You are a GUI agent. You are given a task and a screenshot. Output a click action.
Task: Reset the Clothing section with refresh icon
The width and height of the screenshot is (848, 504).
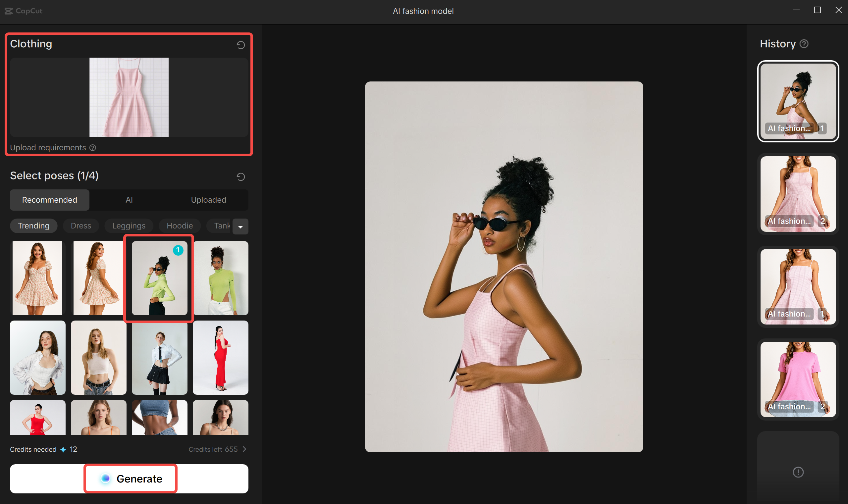240,45
